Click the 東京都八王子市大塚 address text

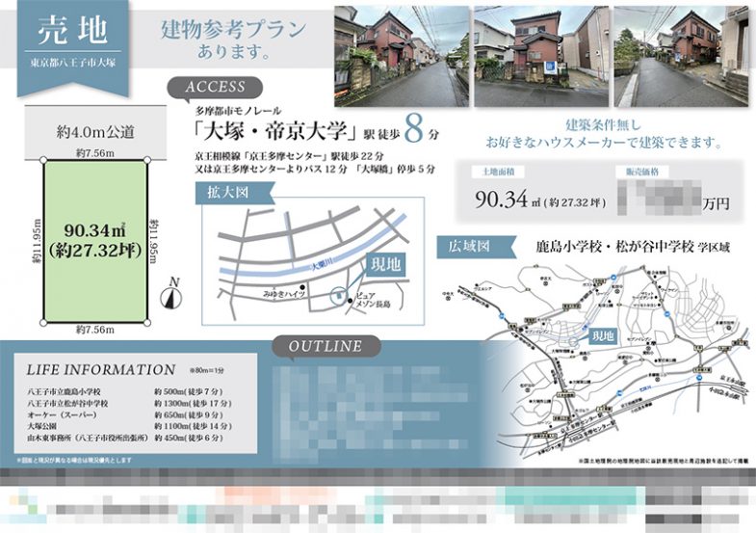(x=73, y=63)
